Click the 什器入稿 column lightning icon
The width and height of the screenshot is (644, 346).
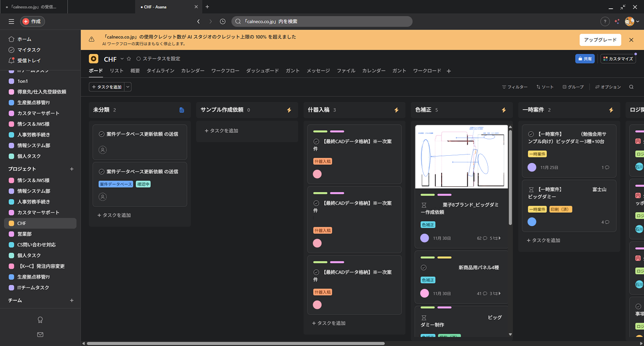click(396, 110)
